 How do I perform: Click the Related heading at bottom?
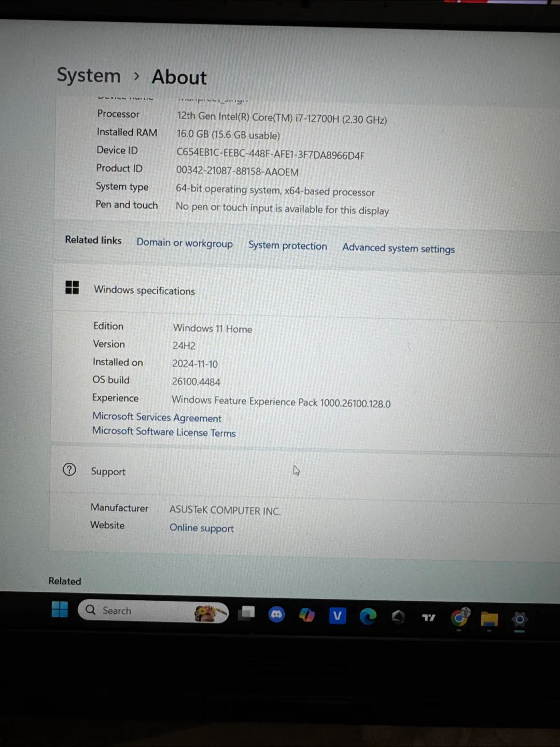(65, 581)
